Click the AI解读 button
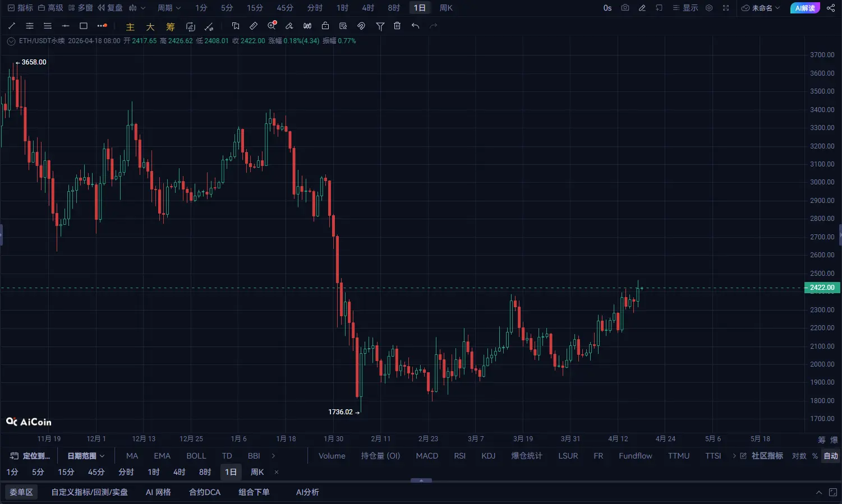The width and height of the screenshot is (842, 504). pos(805,8)
